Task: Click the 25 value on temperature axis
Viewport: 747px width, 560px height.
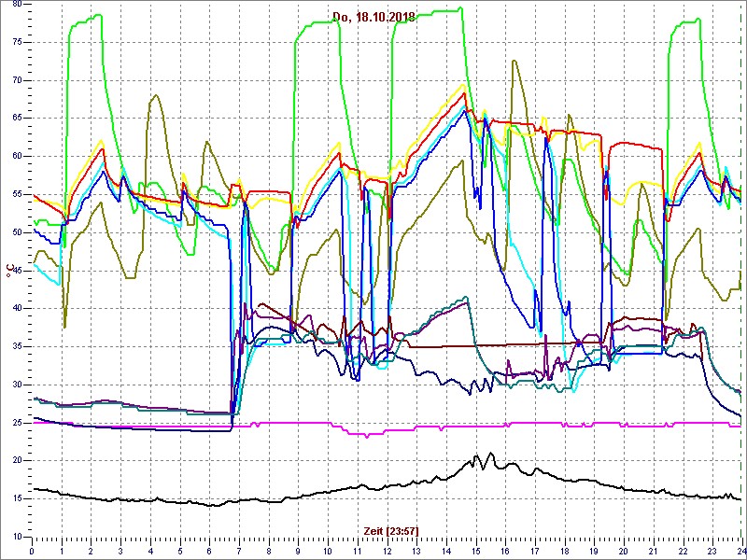Action: pos(16,422)
